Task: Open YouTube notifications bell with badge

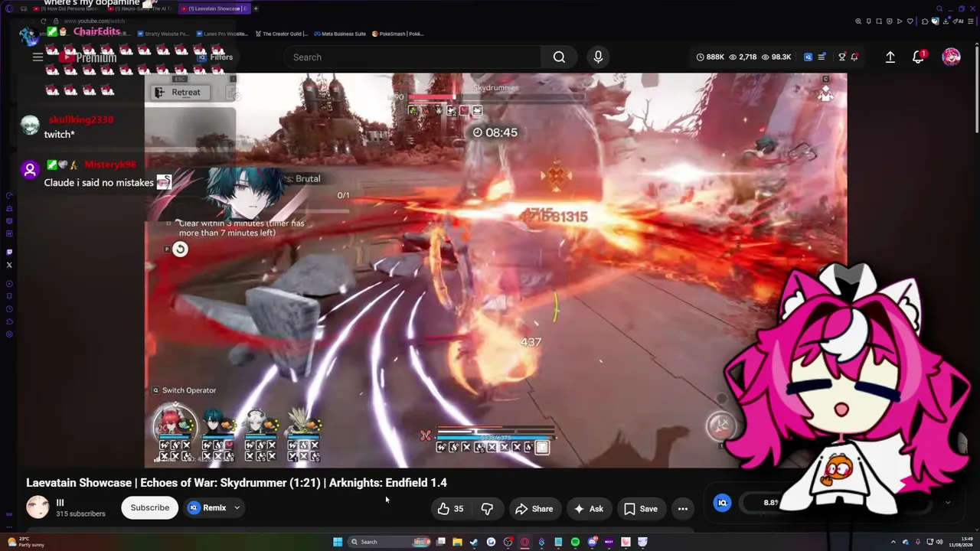Action: tap(918, 57)
